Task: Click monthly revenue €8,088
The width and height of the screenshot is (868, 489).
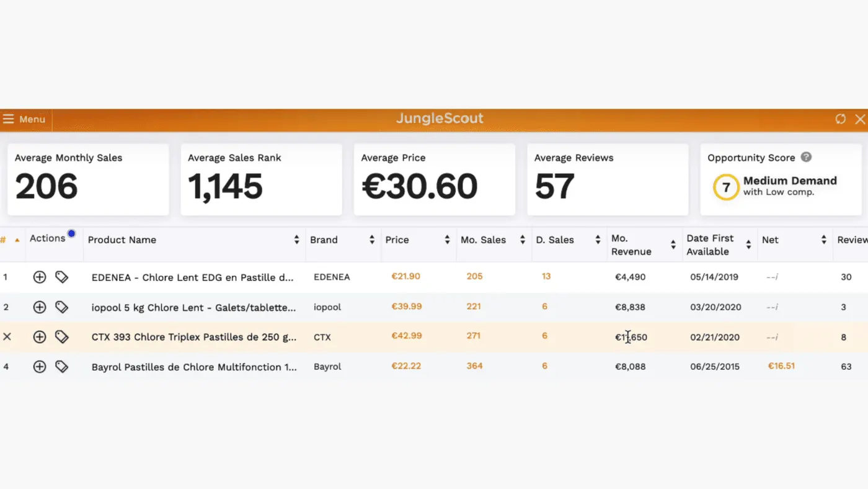Action: coord(630,367)
